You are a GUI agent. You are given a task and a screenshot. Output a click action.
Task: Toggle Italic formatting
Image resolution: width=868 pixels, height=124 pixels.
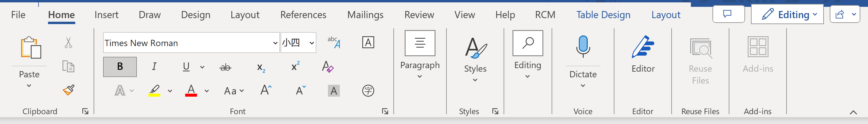[154, 67]
